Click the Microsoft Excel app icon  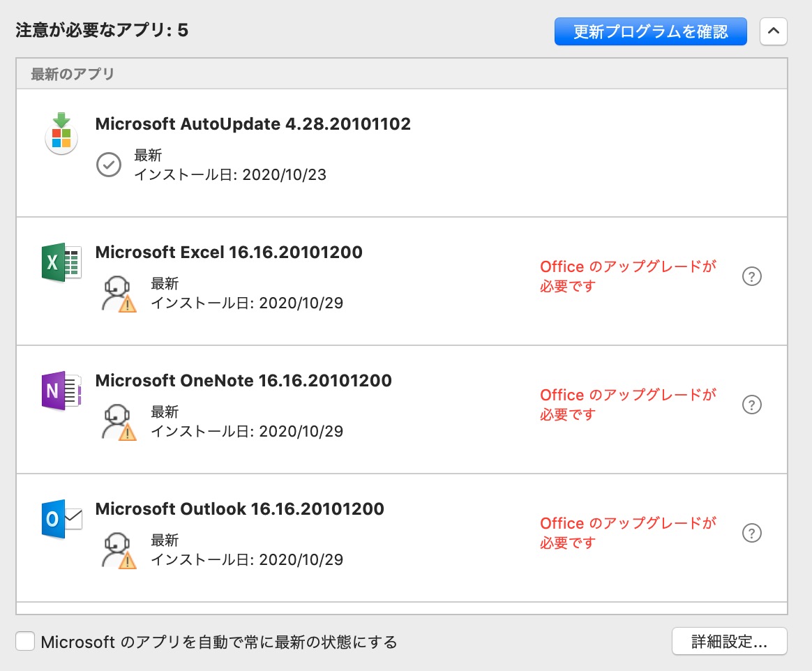(x=61, y=262)
